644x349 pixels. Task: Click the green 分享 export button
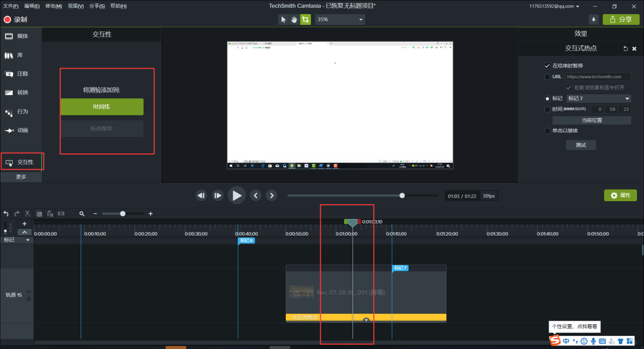(x=621, y=19)
